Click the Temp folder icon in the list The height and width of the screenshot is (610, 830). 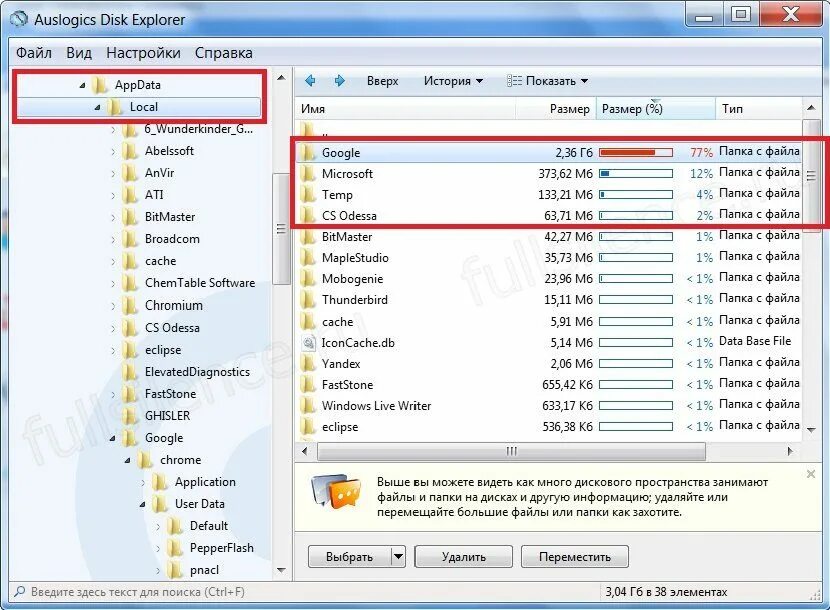(x=308, y=195)
